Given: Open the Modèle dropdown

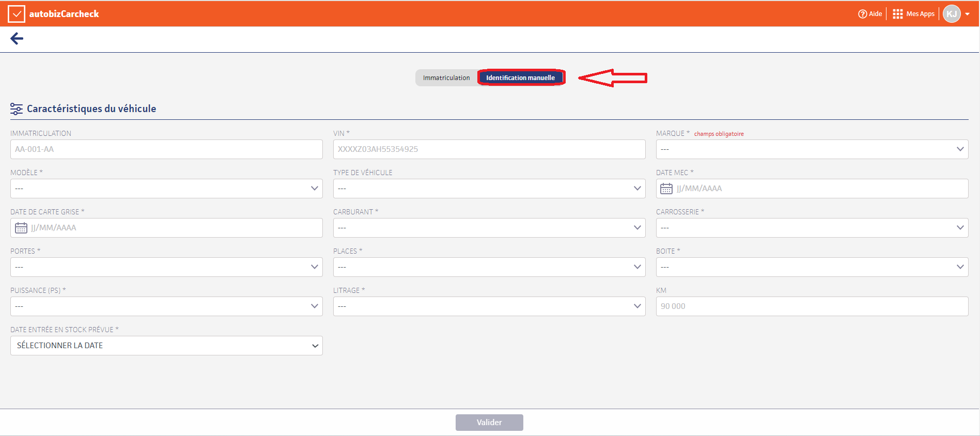Looking at the screenshot, I should coord(166,189).
